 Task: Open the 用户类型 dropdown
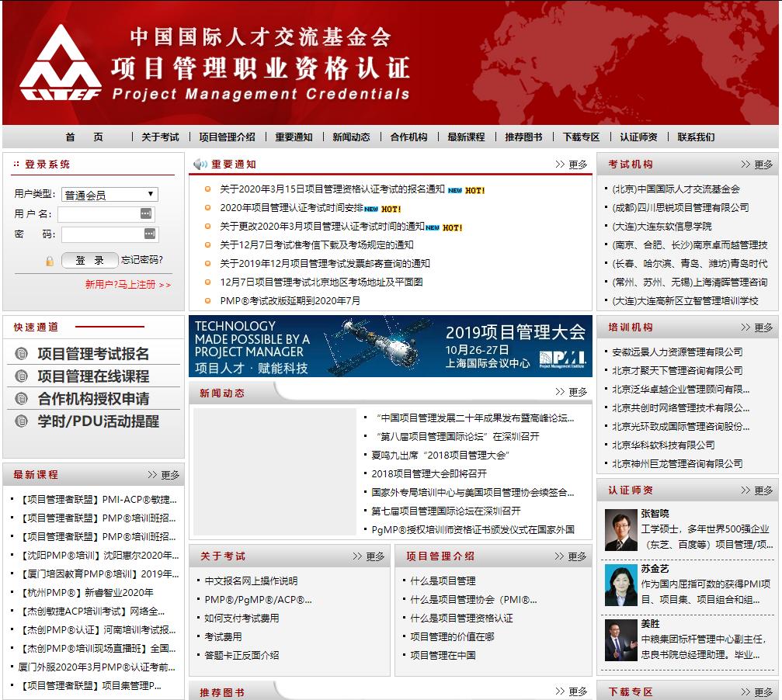click(x=111, y=194)
